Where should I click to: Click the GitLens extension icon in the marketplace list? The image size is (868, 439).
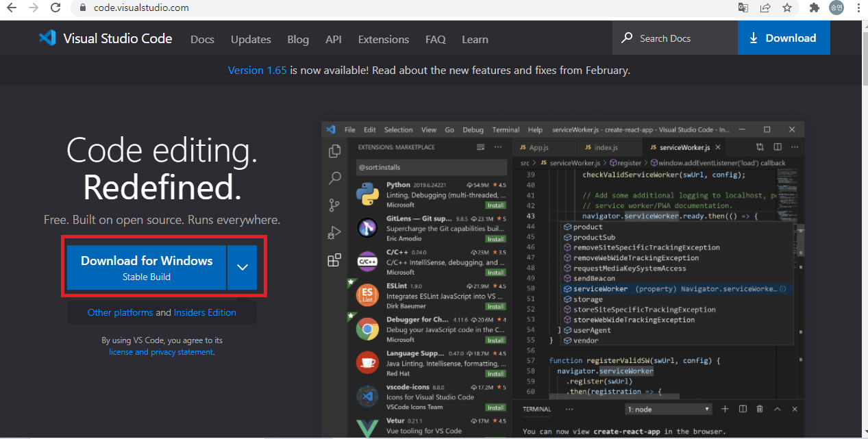[367, 228]
